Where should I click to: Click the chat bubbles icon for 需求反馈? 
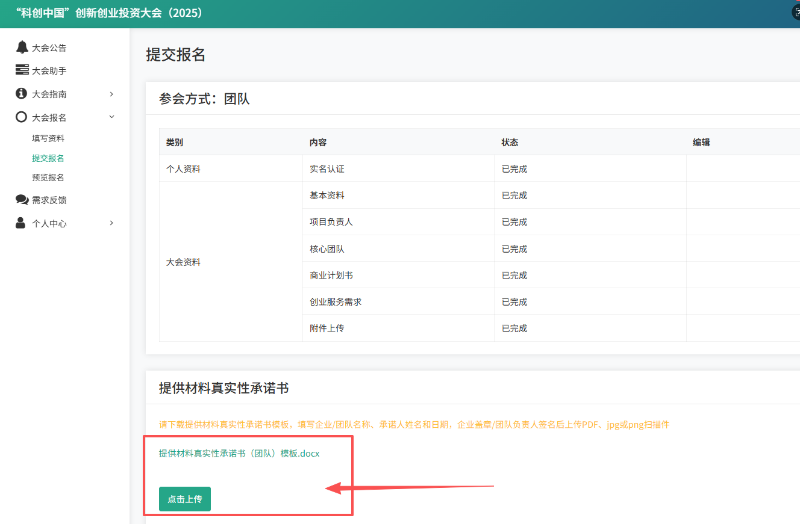(22, 200)
